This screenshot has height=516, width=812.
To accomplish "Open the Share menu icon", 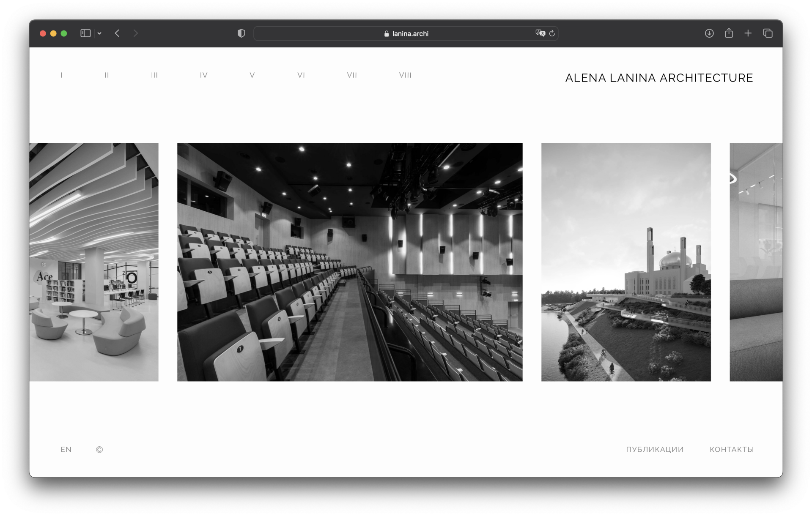I will (x=729, y=33).
